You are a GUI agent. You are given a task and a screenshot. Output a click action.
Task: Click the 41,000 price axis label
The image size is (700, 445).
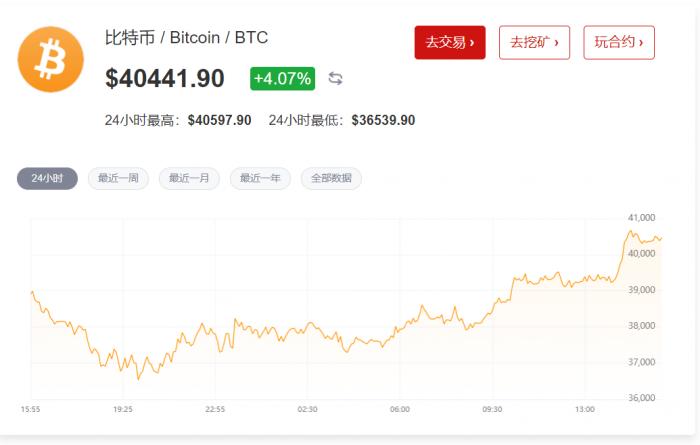click(640, 217)
